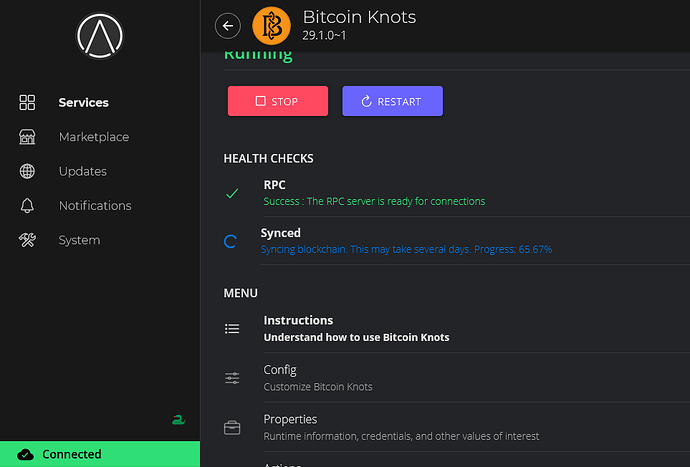Stop the Bitcoin Knots service

pyautogui.click(x=277, y=101)
